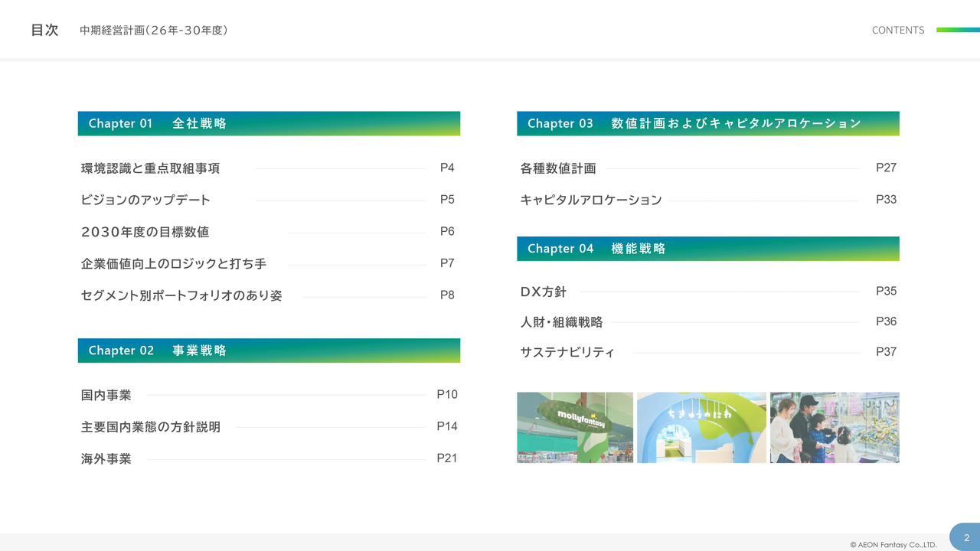
Task: Open the 環境認識と重点取組事項 entry
Action: [151, 168]
